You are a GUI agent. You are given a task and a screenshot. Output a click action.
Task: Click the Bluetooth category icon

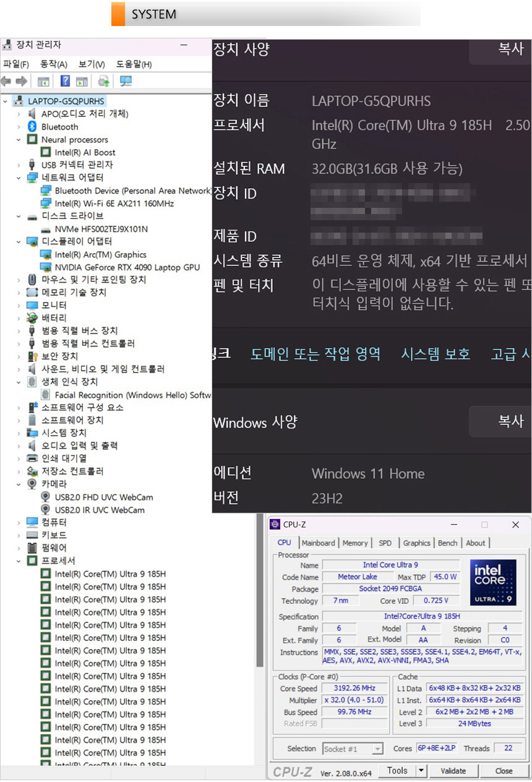pos(33,127)
